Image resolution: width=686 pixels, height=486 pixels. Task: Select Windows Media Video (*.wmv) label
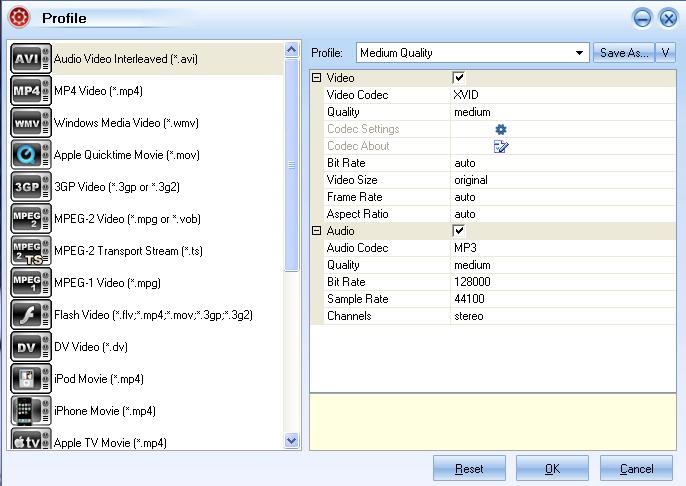point(126,122)
